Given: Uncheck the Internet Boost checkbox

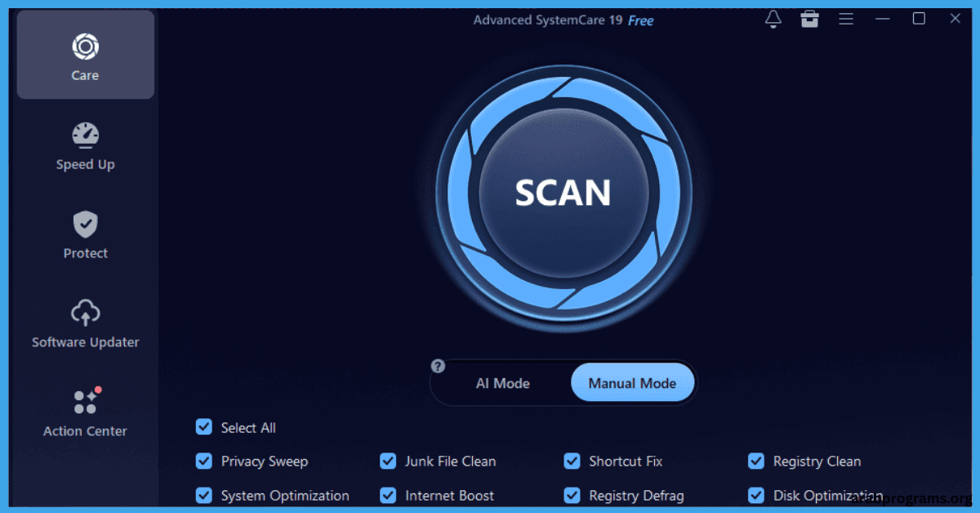Looking at the screenshot, I should (388, 495).
